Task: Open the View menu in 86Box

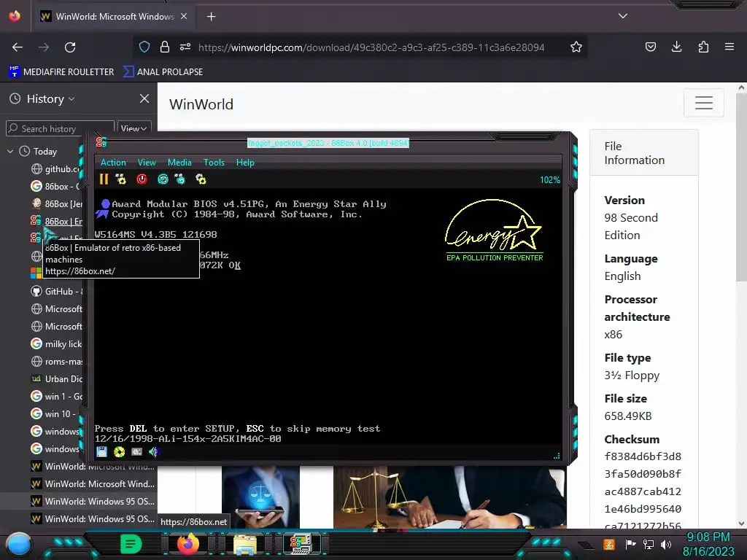Action: click(147, 163)
